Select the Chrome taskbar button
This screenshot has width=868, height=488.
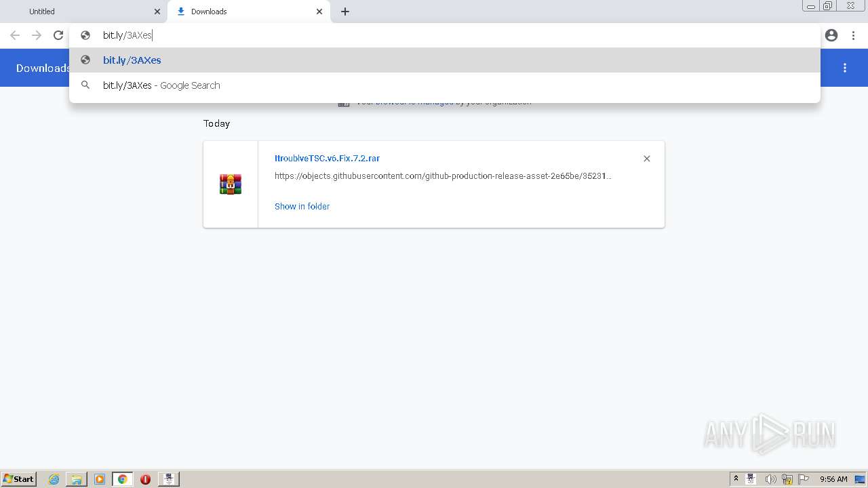[123, 479]
